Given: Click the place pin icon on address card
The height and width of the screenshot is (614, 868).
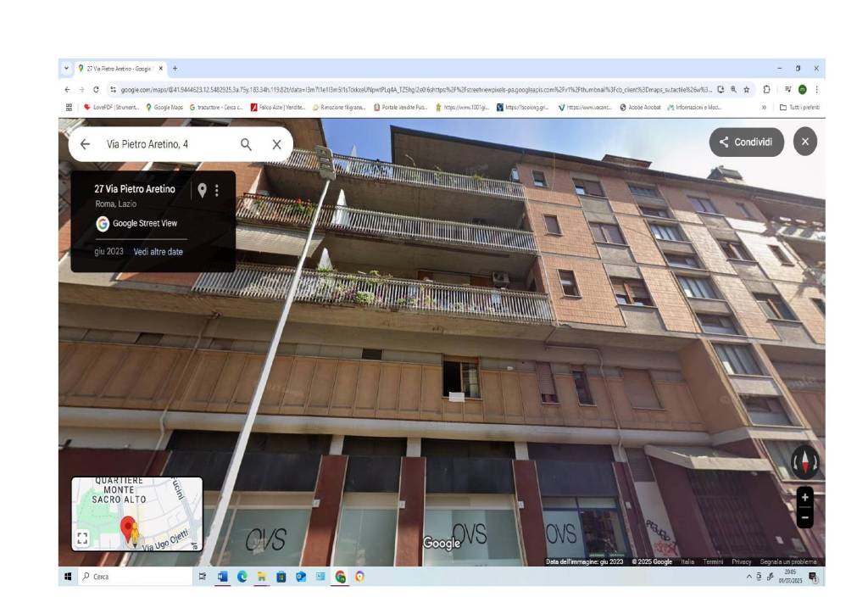Looking at the screenshot, I should click(201, 189).
